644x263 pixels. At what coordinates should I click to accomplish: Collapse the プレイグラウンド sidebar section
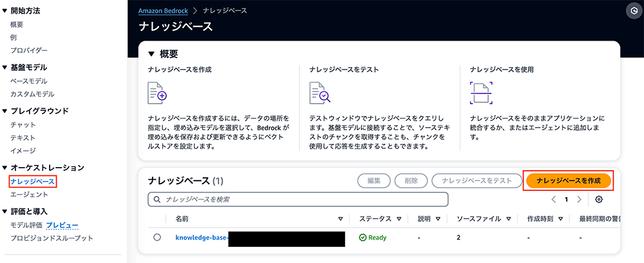point(5,111)
